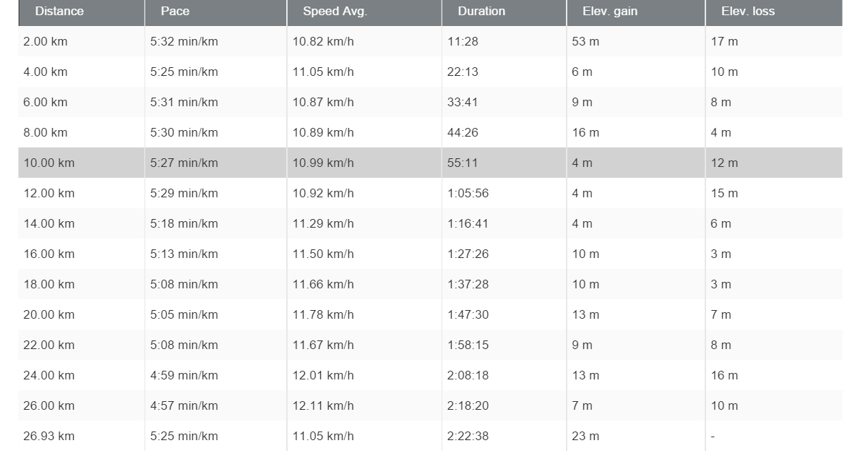Click the Elev. loss column header
Viewport: 868px width, 464px height.
747,12
